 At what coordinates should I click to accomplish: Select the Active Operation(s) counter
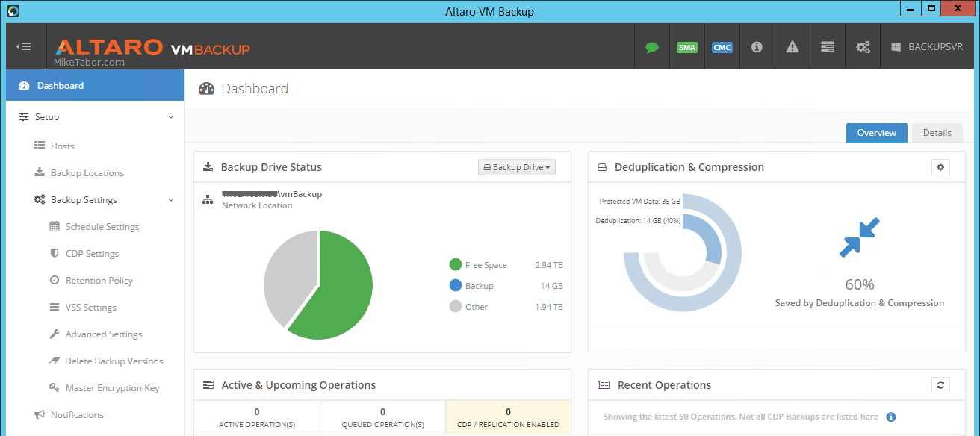(257, 417)
